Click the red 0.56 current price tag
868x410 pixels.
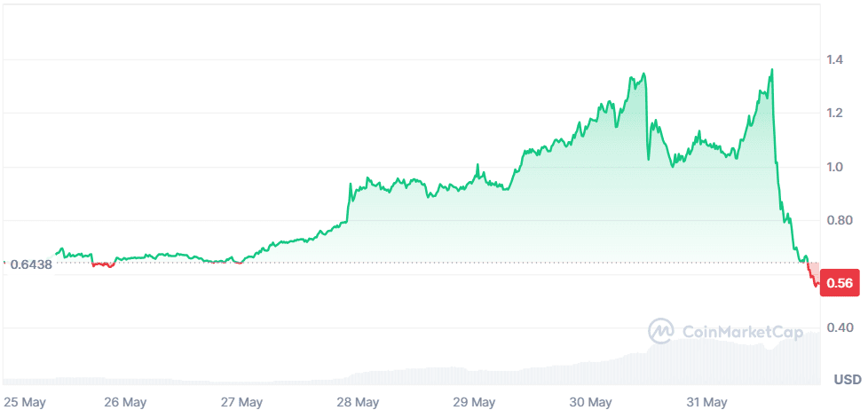(840, 284)
